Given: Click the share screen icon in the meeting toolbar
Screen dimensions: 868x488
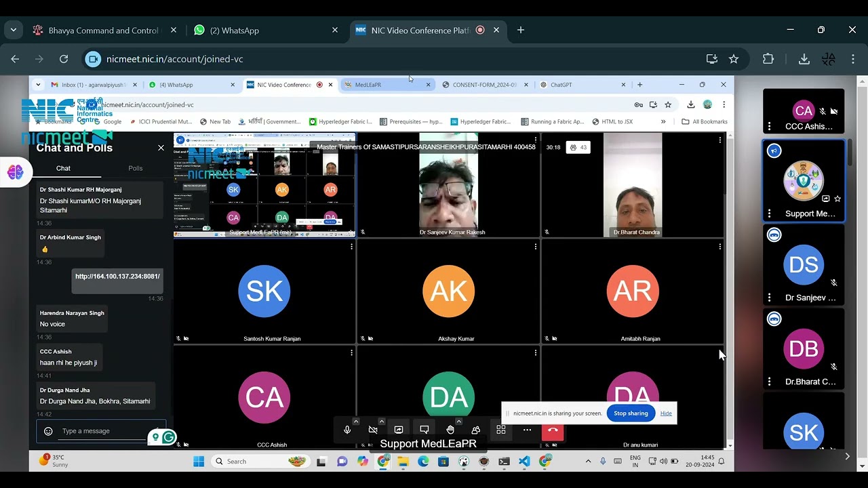Looking at the screenshot, I should 399,430.
